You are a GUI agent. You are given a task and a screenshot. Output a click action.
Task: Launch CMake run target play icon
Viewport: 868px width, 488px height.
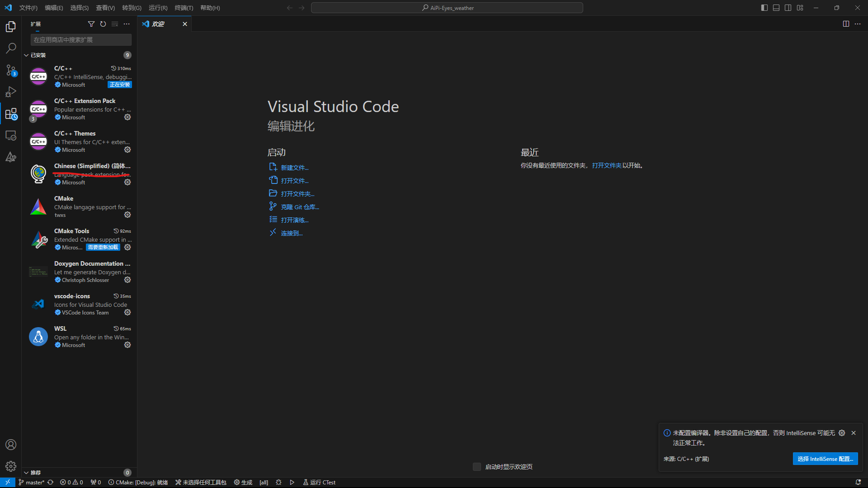(x=292, y=482)
